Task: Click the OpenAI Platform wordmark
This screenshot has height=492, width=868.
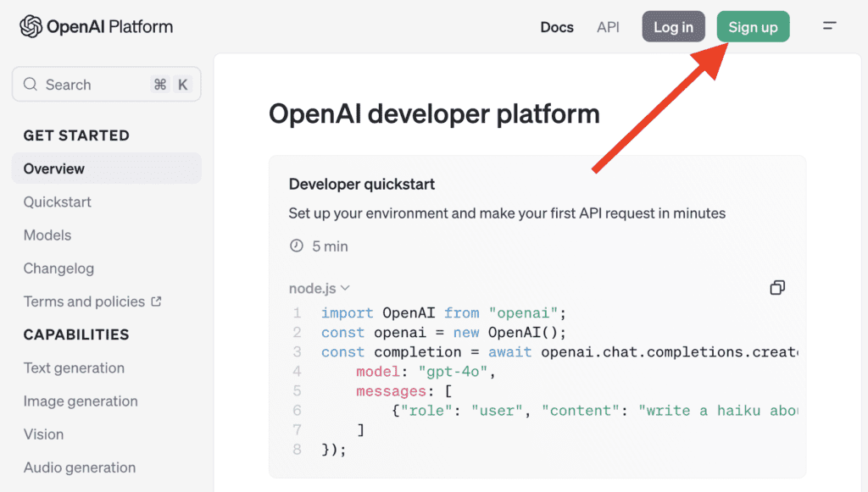Action: 109,26
